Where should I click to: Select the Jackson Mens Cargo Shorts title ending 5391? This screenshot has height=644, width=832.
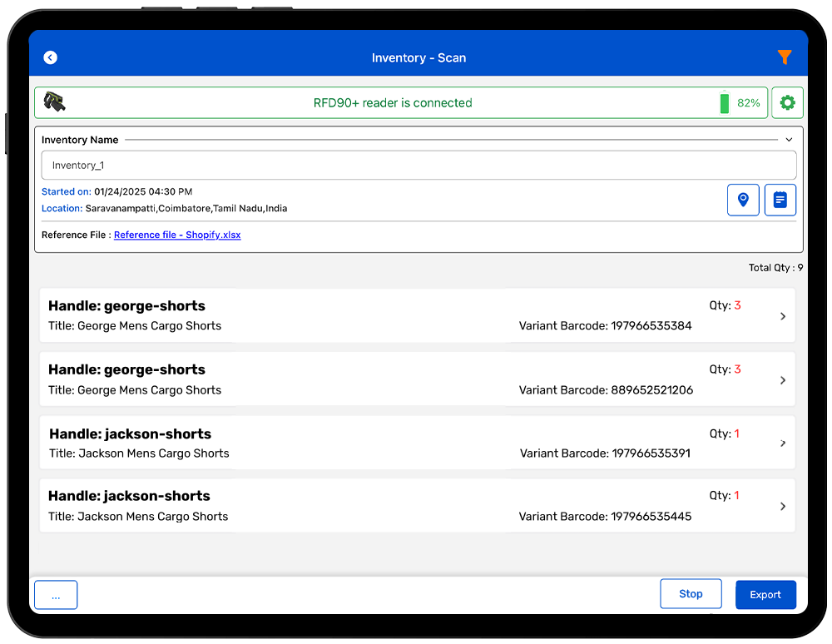click(139, 453)
